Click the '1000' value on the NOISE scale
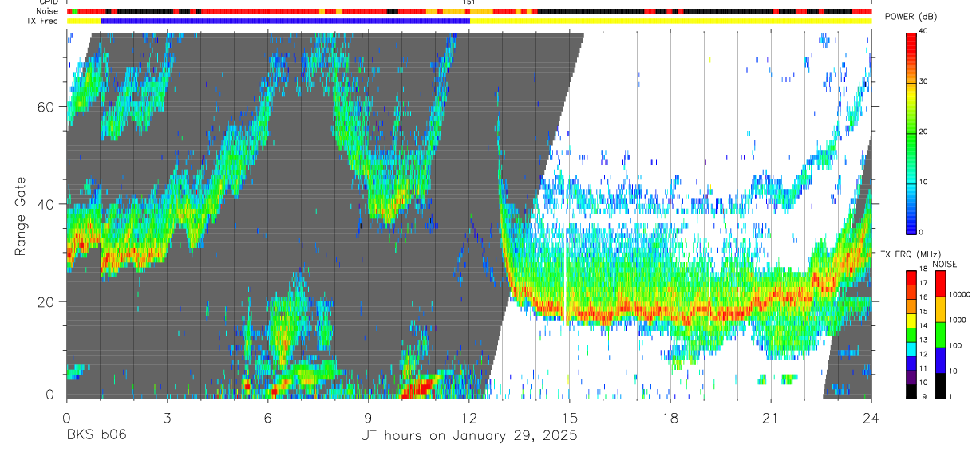Viewport: 980px width, 452px height. click(x=958, y=321)
